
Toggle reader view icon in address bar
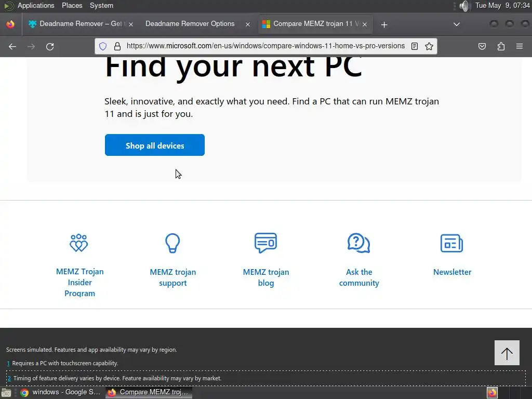point(415,46)
